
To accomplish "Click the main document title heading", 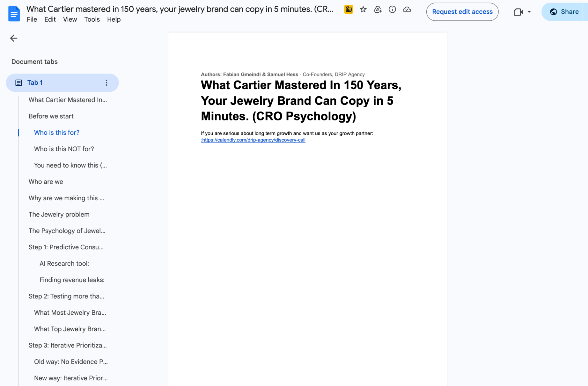I will tap(301, 101).
